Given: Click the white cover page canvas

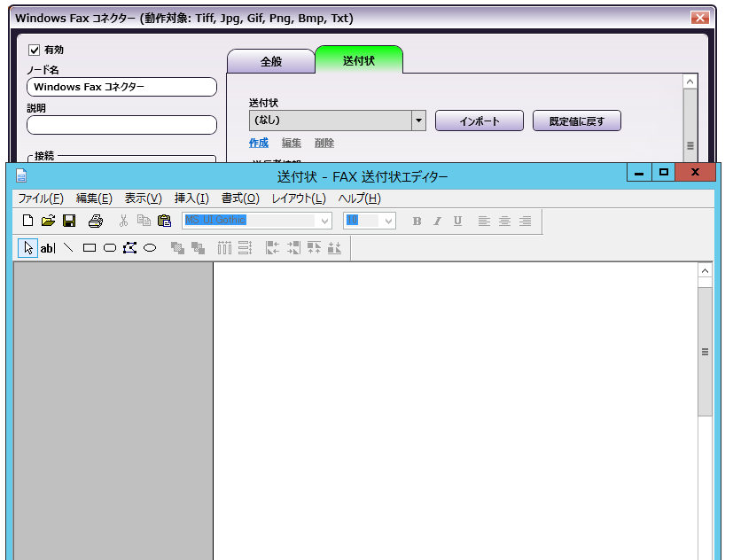Looking at the screenshot, I should [456, 410].
